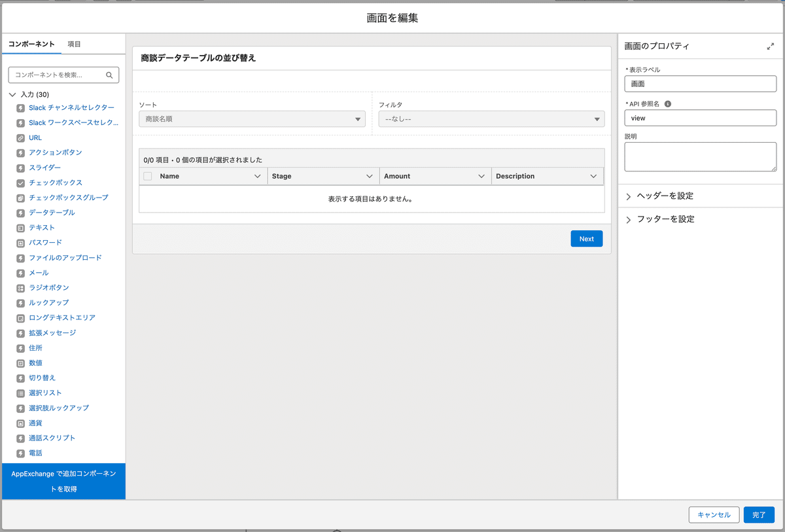
Task: Click the Name column header
Action: 169,176
